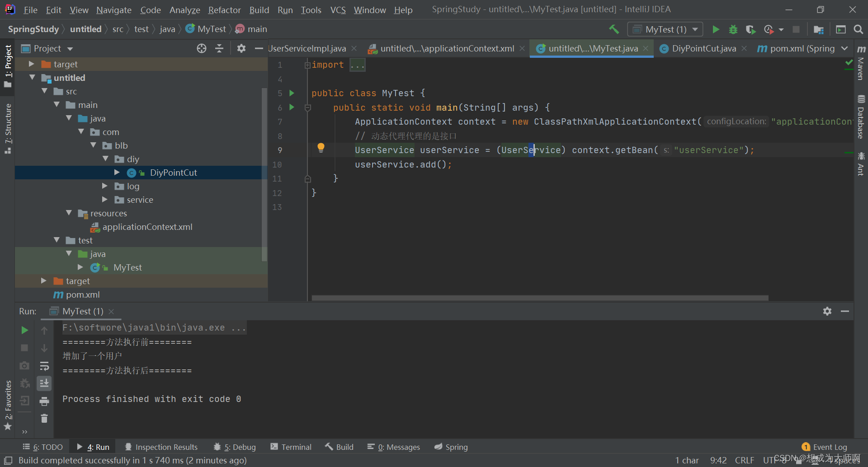The width and height of the screenshot is (868, 467).
Task: Hide the Project tool window
Action: (259, 48)
